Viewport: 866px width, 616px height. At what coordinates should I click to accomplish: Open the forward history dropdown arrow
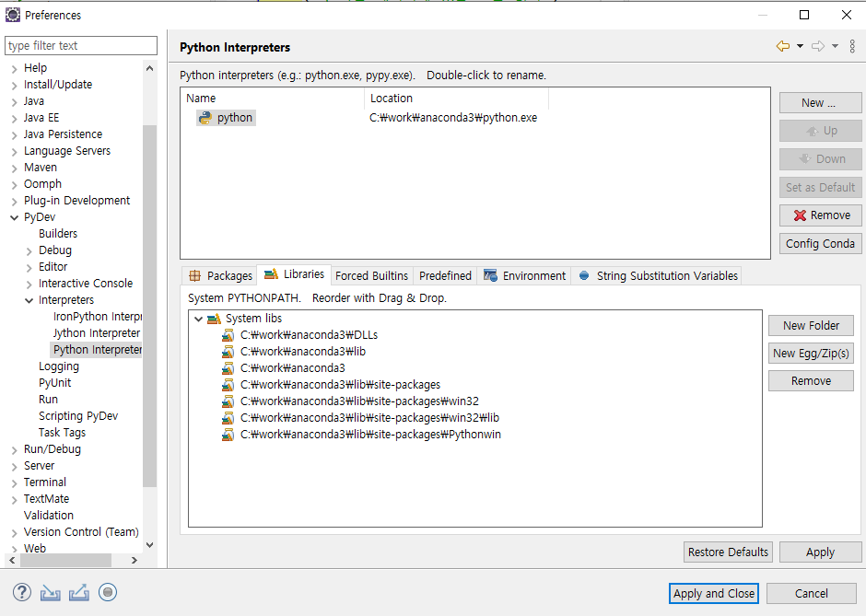click(835, 46)
